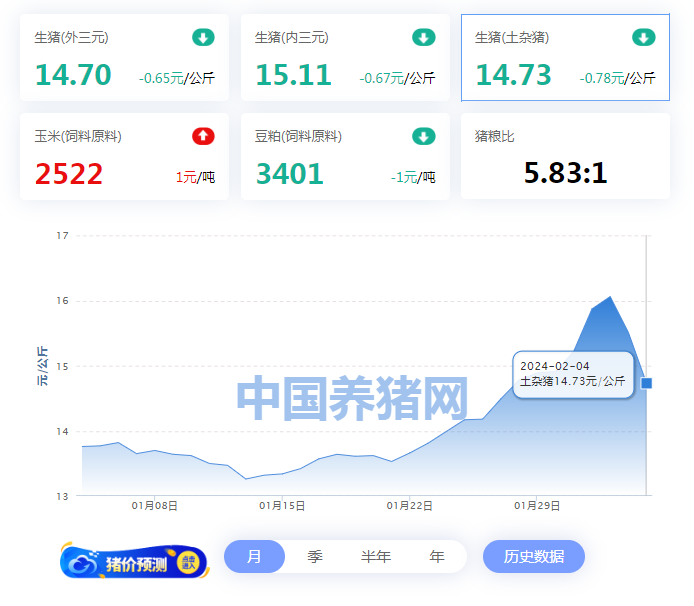Click the down arrow icon on 生猪(土杂猪) card
Image resolution: width=694 pixels, height=606 pixels.
[644, 38]
